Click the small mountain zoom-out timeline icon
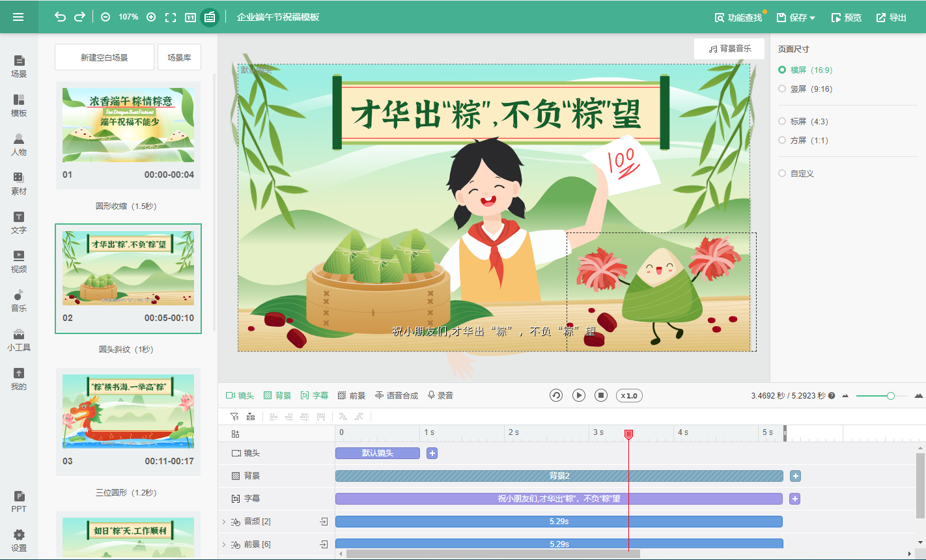The width and height of the screenshot is (926, 560). (x=845, y=396)
